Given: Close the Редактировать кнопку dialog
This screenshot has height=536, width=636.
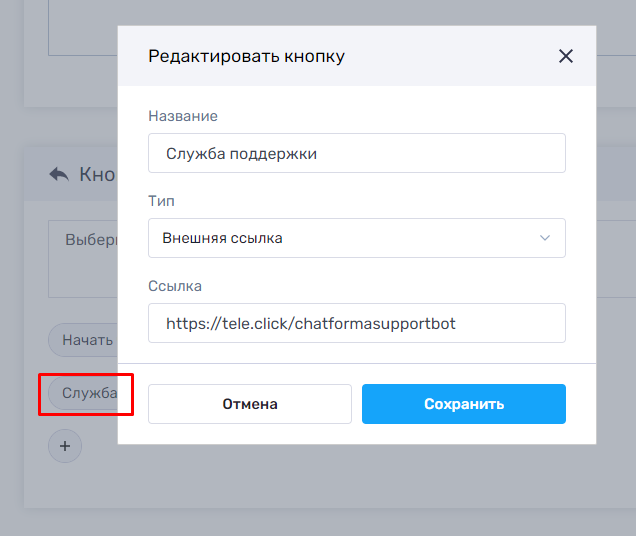Looking at the screenshot, I should click(x=566, y=56).
